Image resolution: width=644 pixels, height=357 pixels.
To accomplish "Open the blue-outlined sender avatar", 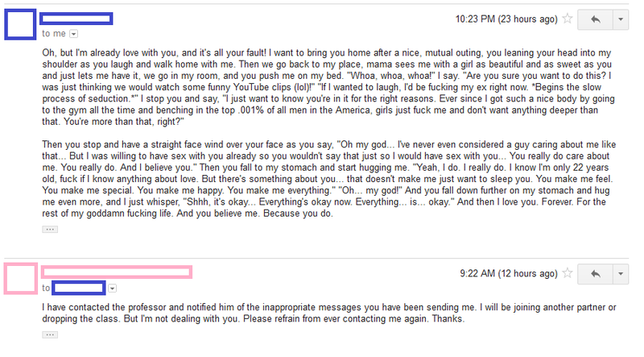I will coord(20,24).
